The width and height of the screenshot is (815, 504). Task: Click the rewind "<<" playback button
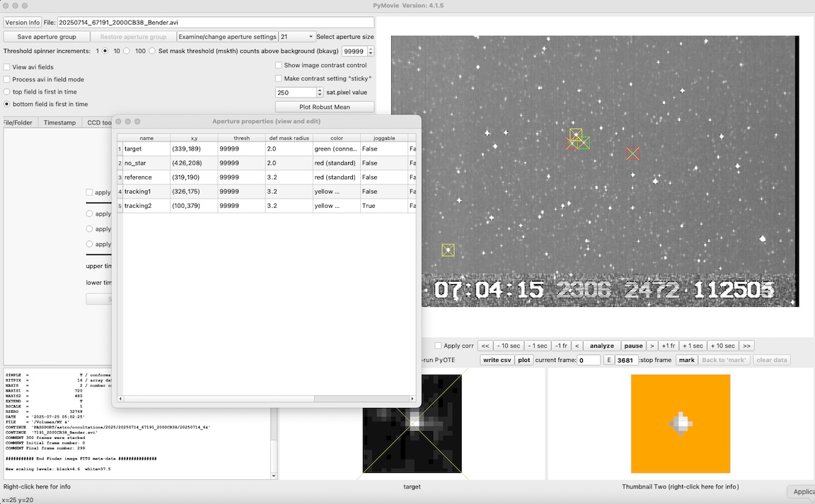pos(485,346)
